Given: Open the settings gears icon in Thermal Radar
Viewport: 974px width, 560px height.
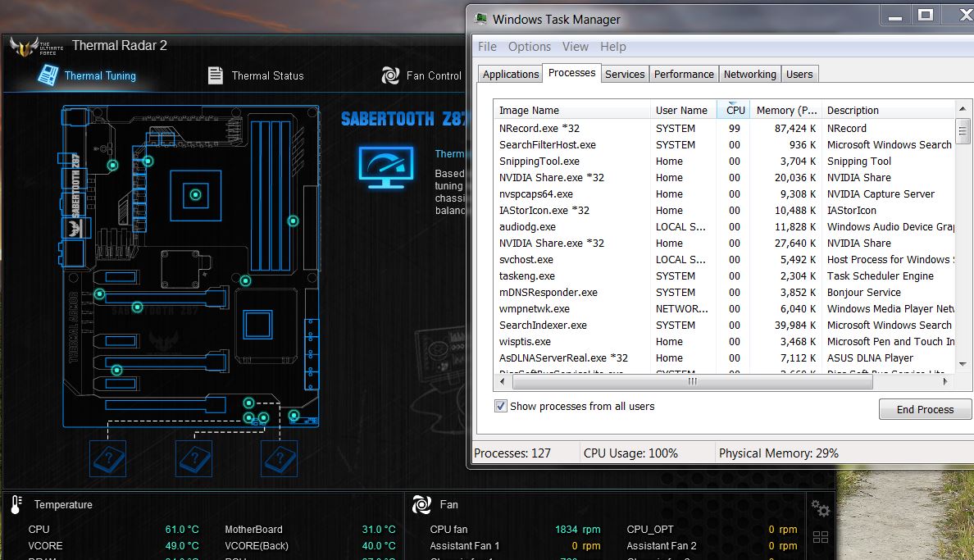Looking at the screenshot, I should 821,508.
